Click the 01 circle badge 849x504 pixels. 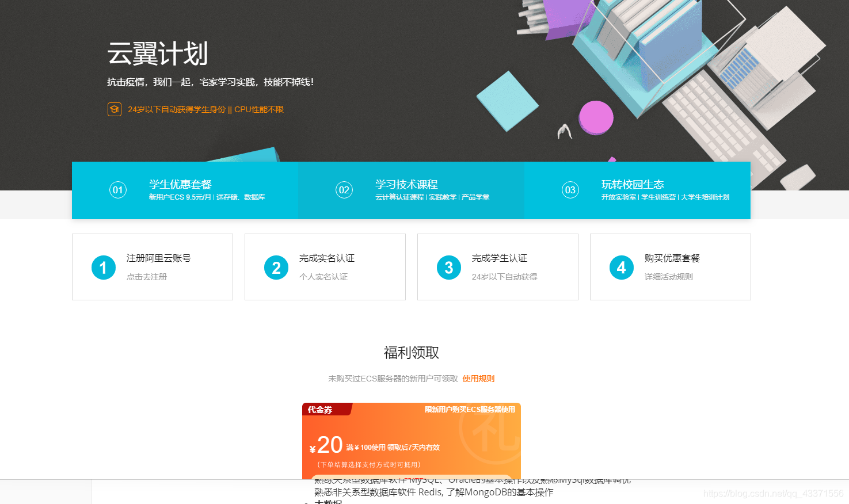pyautogui.click(x=118, y=190)
